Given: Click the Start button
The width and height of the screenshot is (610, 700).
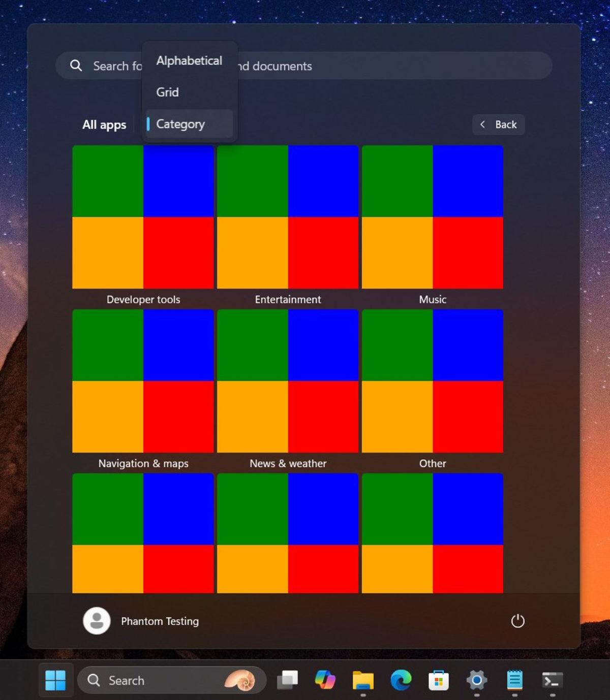Looking at the screenshot, I should [x=55, y=680].
